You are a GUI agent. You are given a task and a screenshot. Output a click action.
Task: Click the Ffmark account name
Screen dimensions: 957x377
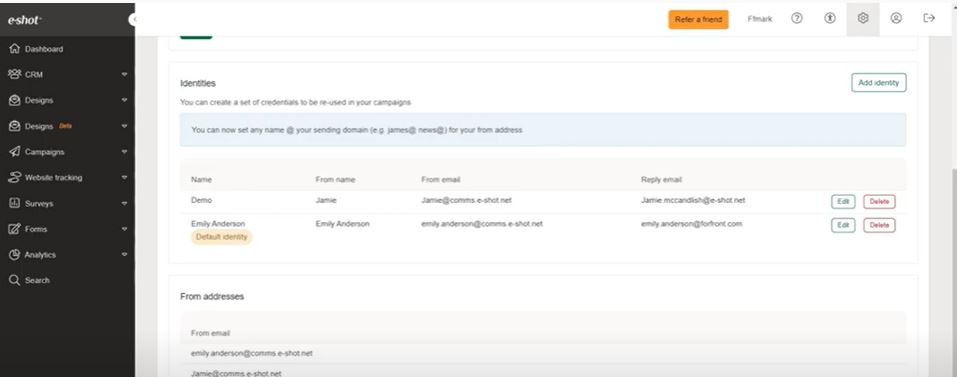[759, 19]
